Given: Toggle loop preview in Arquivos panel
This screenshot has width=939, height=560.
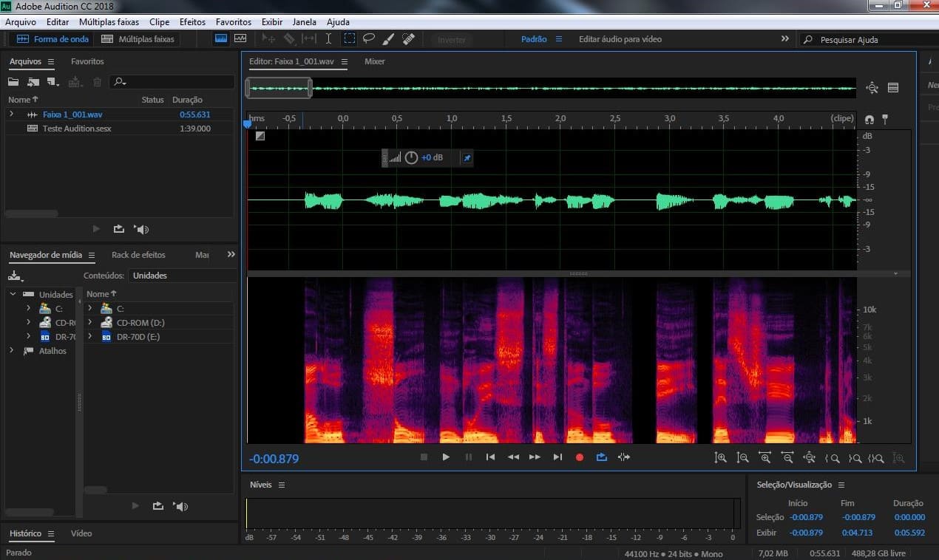Looking at the screenshot, I should pyautogui.click(x=118, y=229).
